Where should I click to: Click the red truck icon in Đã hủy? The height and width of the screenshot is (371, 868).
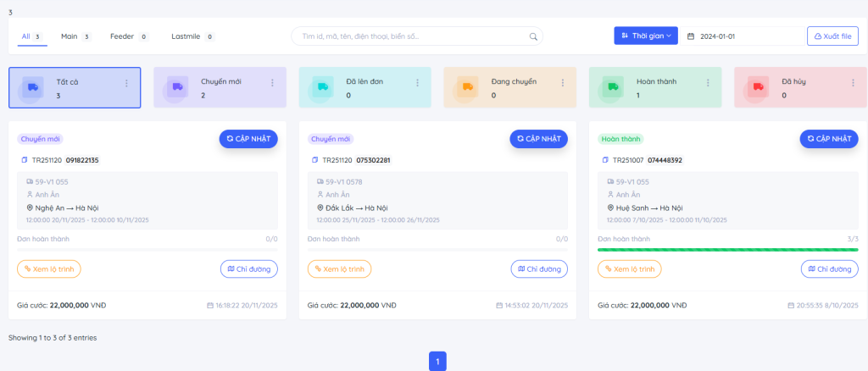758,87
